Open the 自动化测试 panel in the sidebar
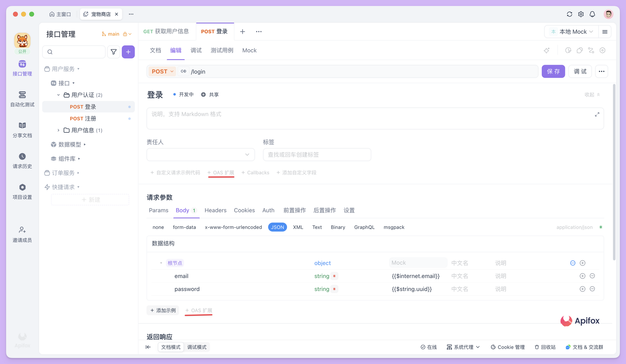The image size is (626, 364). [22, 99]
